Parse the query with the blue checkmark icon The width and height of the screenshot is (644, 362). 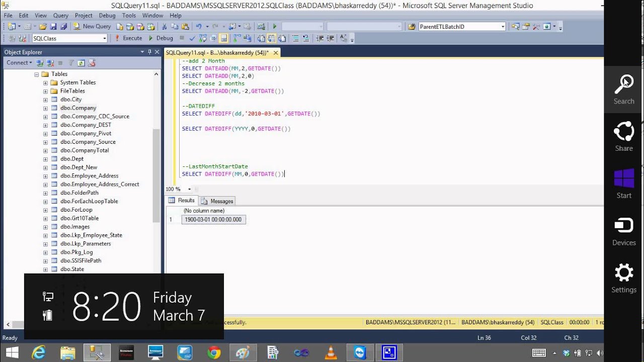tap(192, 38)
